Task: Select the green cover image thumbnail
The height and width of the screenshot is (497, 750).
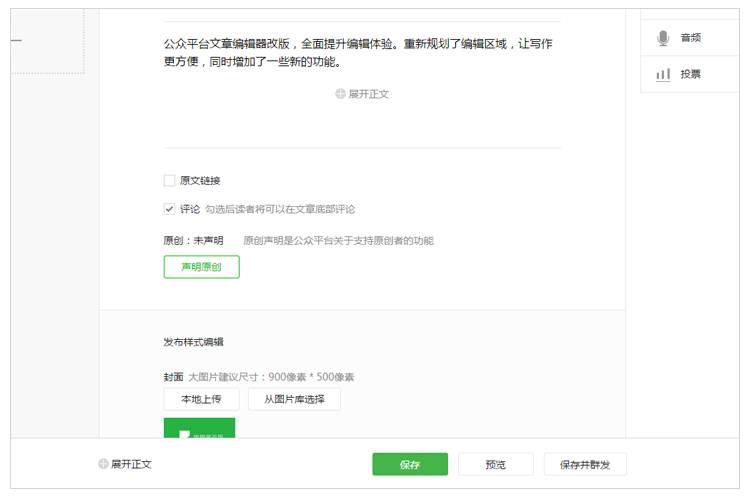Action: click(x=199, y=428)
